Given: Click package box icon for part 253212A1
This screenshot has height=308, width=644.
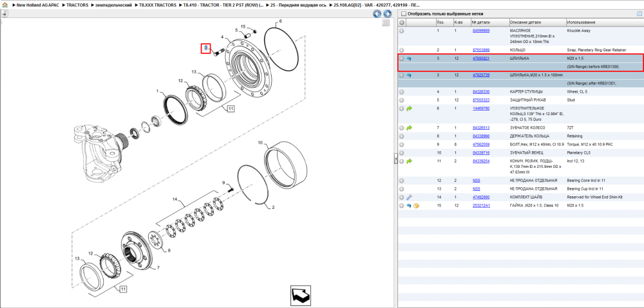Looking at the screenshot, I should pyautogui.click(x=415, y=206).
